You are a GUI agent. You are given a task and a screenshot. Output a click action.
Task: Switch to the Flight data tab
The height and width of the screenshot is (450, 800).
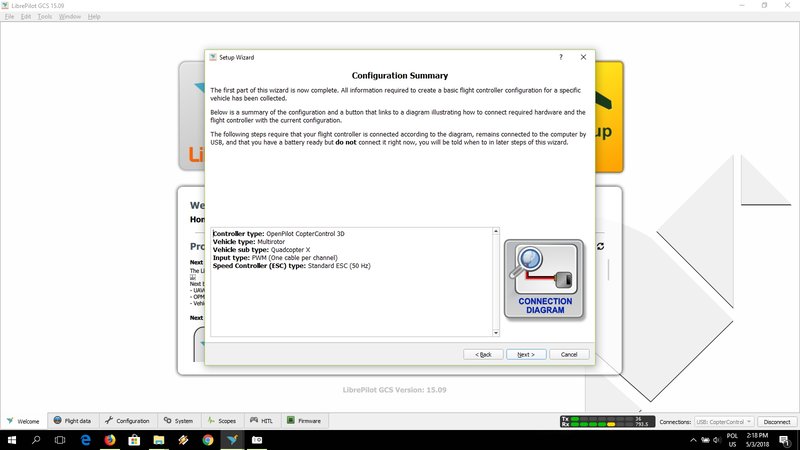point(72,421)
